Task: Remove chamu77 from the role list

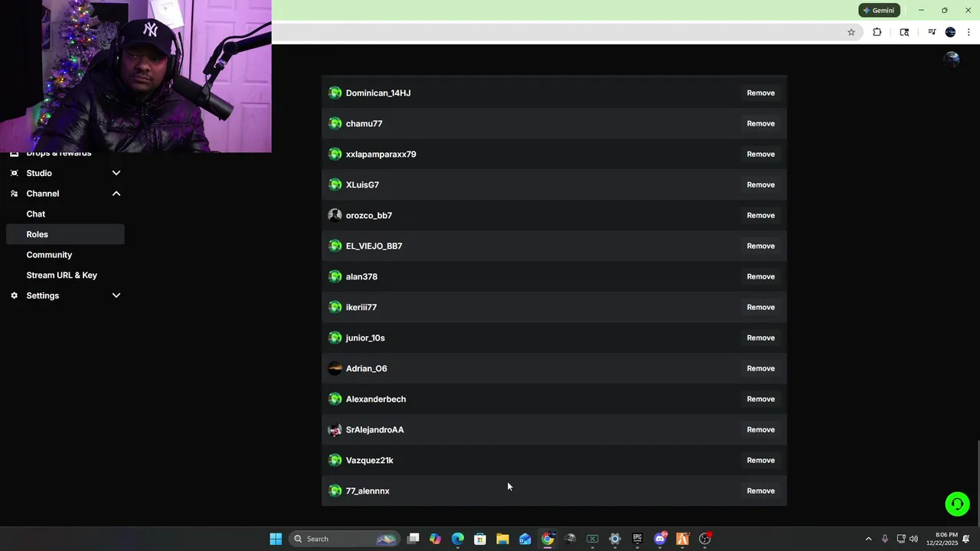Action: pos(760,123)
